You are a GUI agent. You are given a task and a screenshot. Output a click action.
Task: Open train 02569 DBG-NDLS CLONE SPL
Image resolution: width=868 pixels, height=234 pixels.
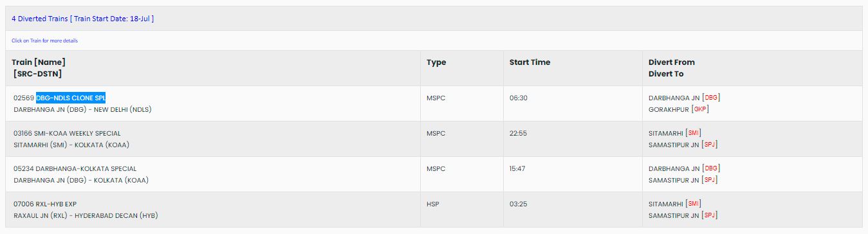click(59, 98)
